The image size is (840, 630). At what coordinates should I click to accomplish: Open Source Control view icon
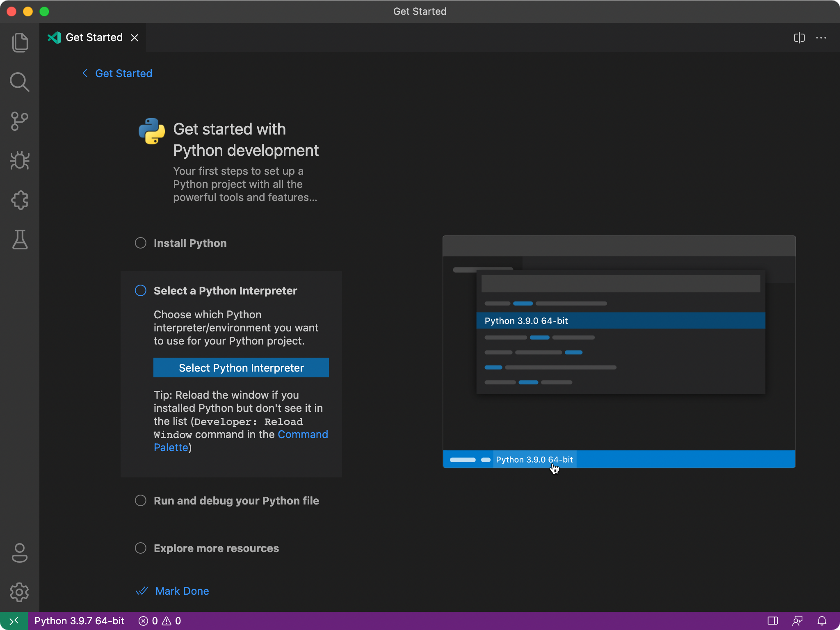[20, 121]
